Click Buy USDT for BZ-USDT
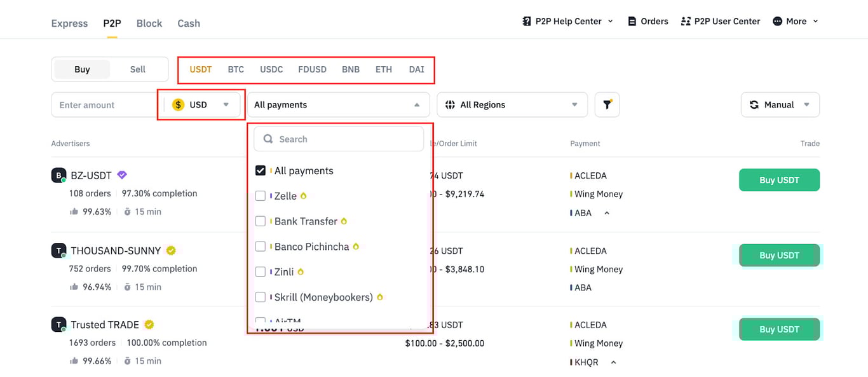Viewport: 868px width, 377px height. tap(779, 180)
